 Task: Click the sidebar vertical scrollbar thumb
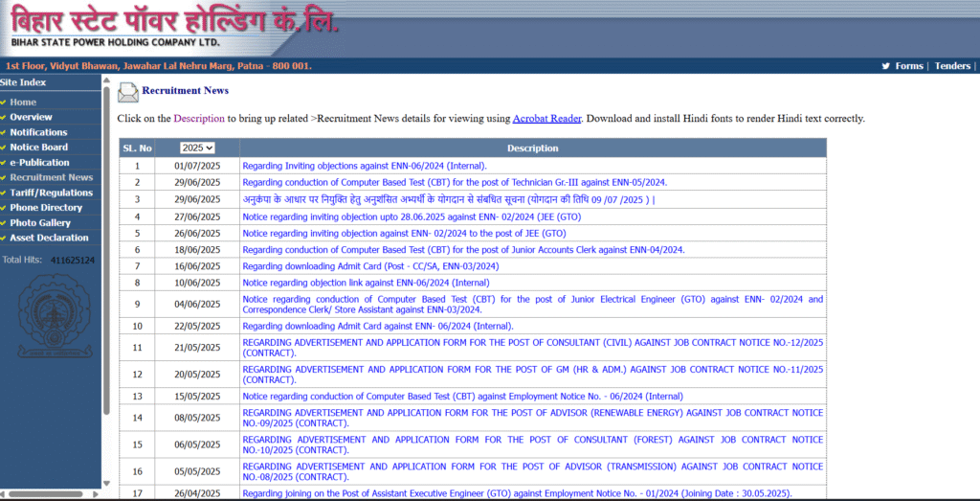106,250
